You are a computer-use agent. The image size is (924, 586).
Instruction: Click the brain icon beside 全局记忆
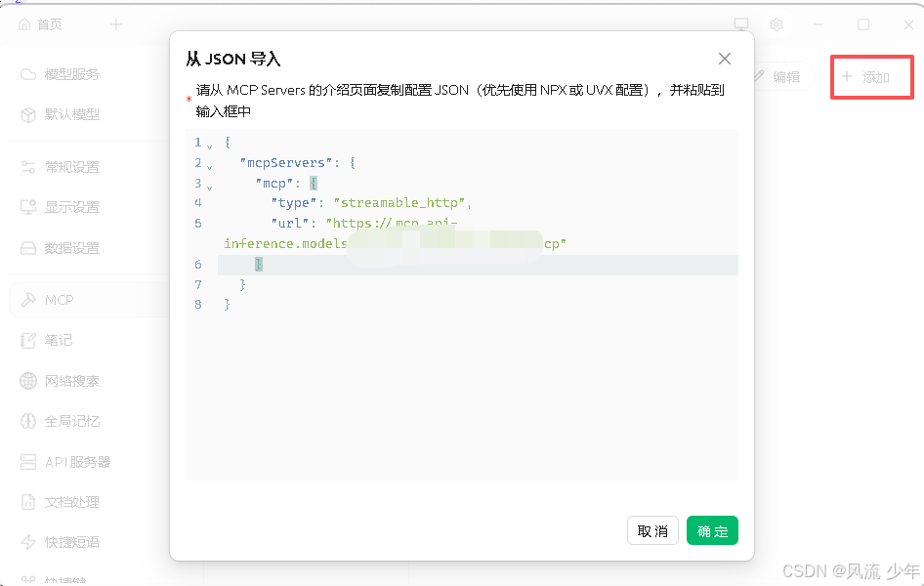click(x=28, y=421)
